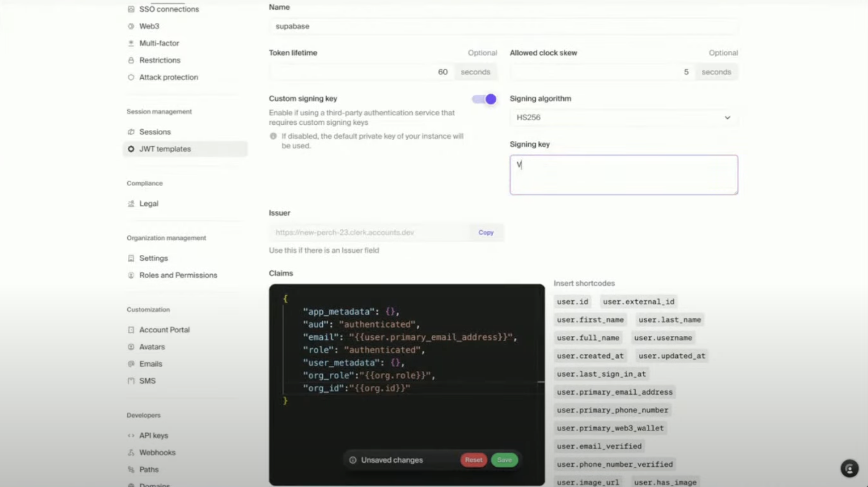This screenshot has height=487, width=868.
Task: Disable the Custom signing key toggle
Action: [x=484, y=99]
